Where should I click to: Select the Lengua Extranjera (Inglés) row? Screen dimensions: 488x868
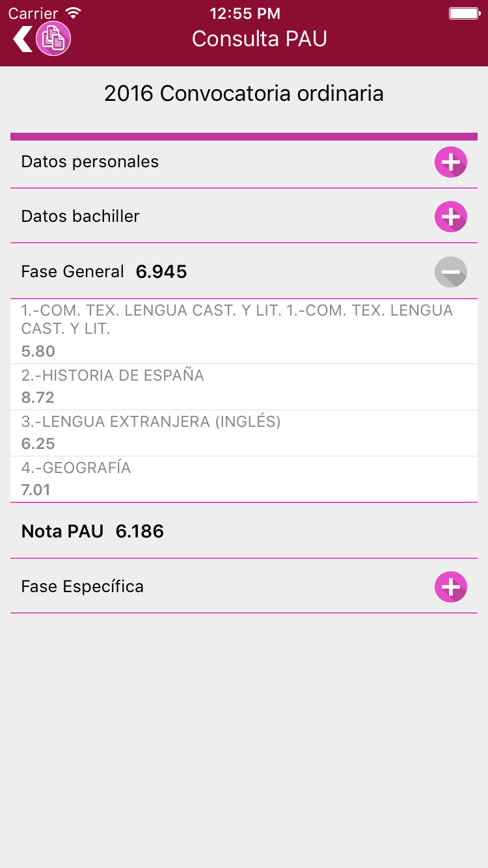[x=243, y=433]
